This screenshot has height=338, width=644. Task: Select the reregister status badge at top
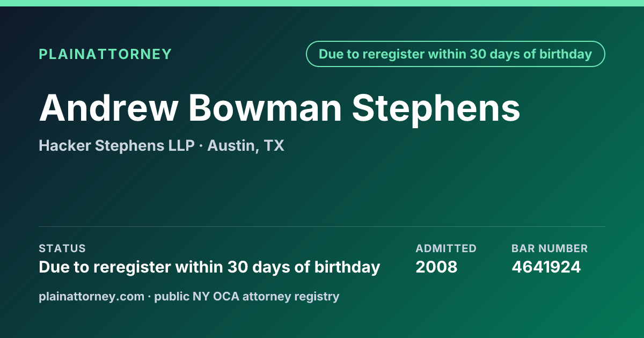(x=456, y=54)
